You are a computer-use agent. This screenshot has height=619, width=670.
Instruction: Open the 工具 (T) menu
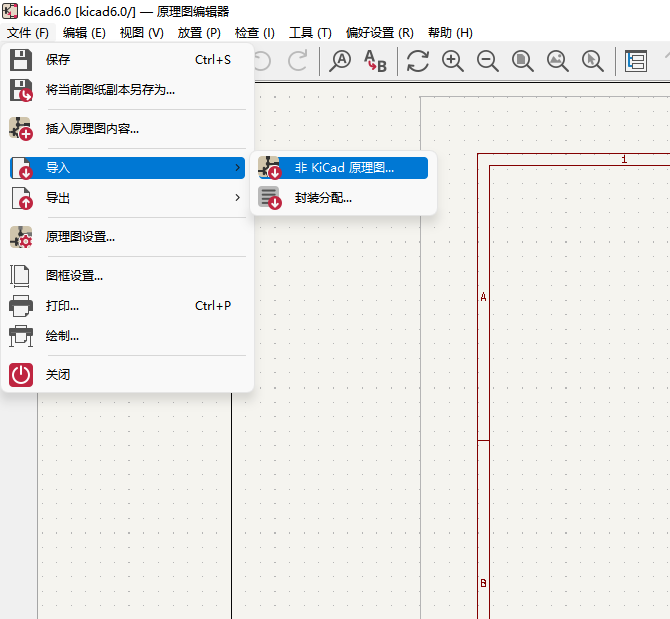(310, 33)
